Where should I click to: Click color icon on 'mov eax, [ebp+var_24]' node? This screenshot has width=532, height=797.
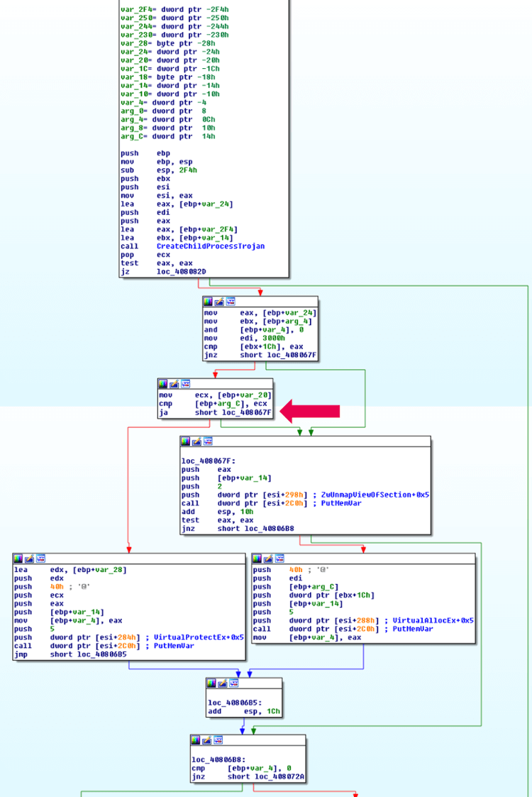click(x=208, y=302)
